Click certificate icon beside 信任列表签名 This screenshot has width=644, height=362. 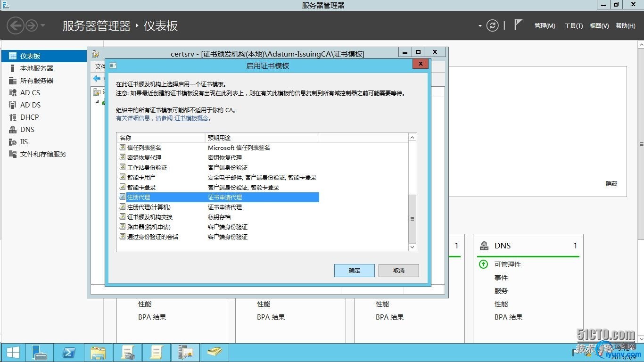click(x=123, y=148)
